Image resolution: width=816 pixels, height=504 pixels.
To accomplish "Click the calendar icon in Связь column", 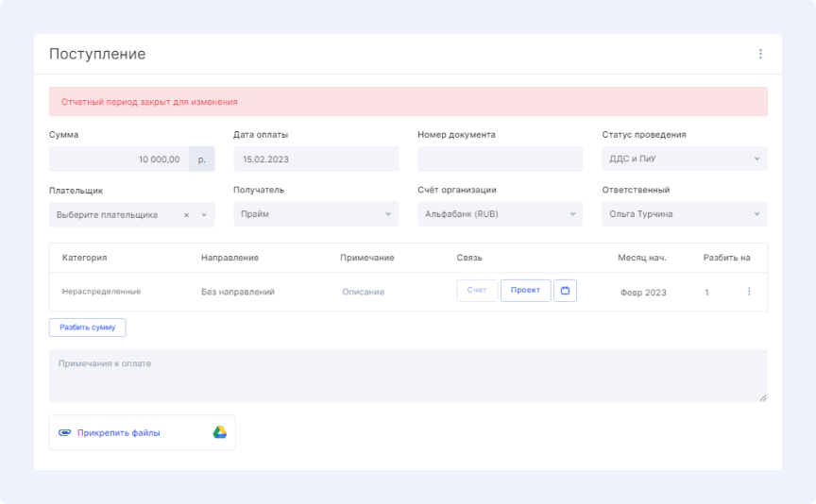I will pos(565,291).
